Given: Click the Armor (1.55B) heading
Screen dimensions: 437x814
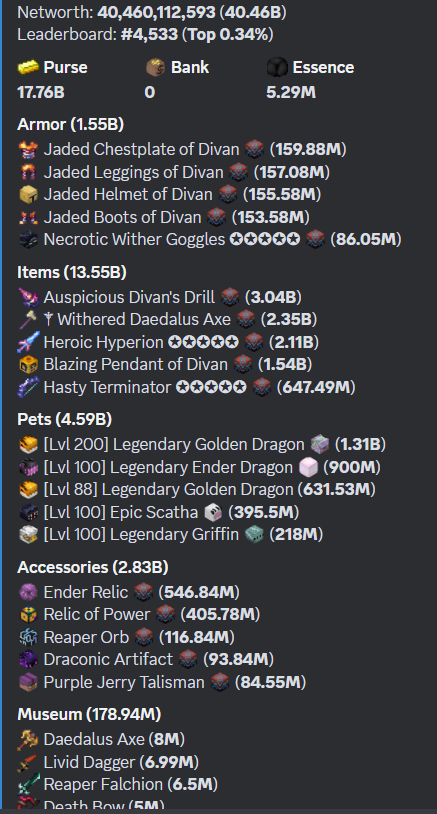Looking at the screenshot, I should (x=71, y=125).
